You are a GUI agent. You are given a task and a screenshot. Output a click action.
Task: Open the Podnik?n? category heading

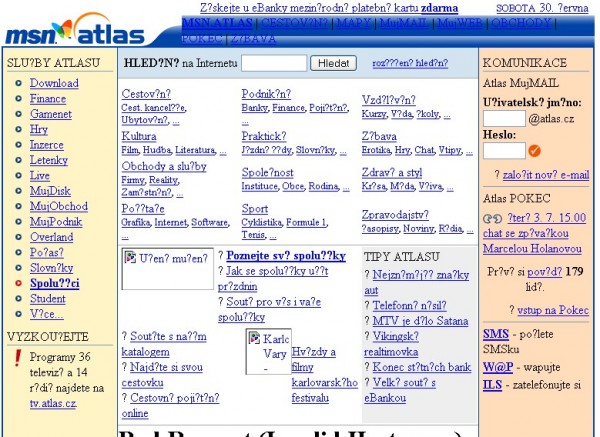[x=266, y=94]
